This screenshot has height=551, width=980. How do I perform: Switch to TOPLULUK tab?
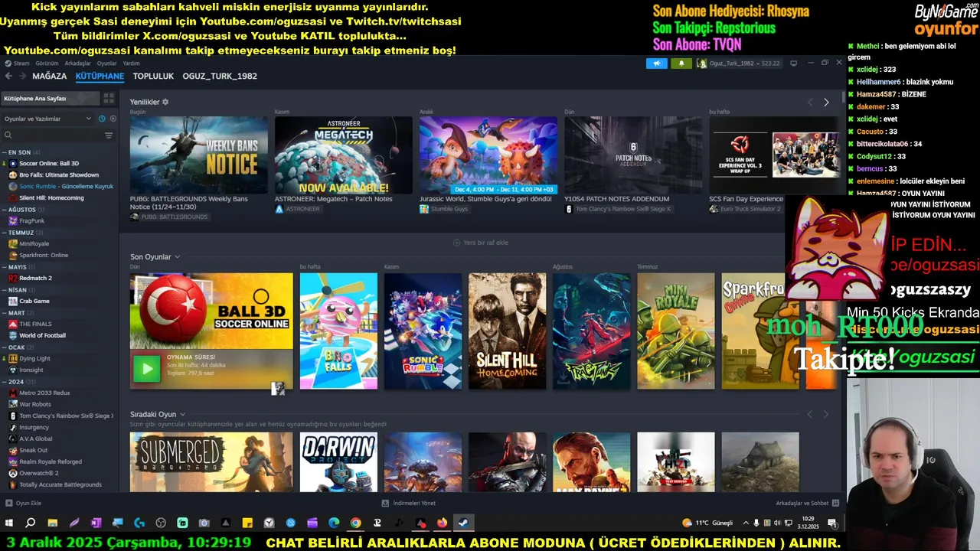(153, 76)
